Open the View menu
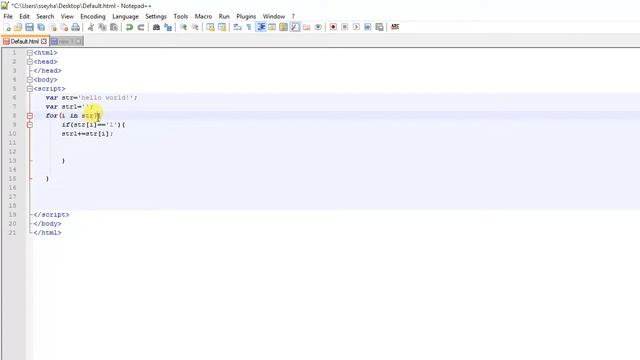640x360 pixels. tap(67, 16)
